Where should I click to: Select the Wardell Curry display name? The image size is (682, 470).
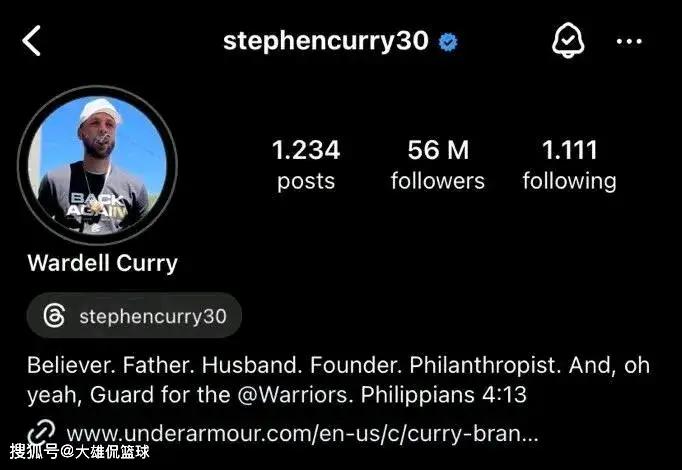point(103,263)
